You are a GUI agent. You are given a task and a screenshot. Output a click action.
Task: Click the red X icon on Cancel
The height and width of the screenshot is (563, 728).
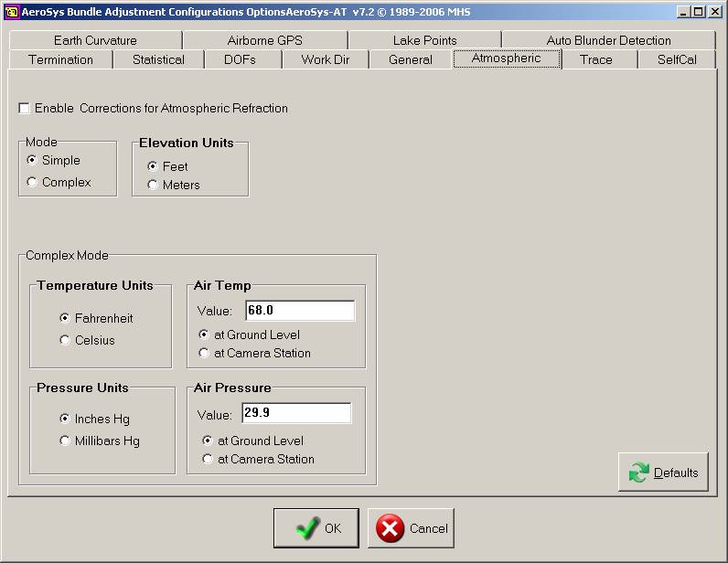click(390, 528)
